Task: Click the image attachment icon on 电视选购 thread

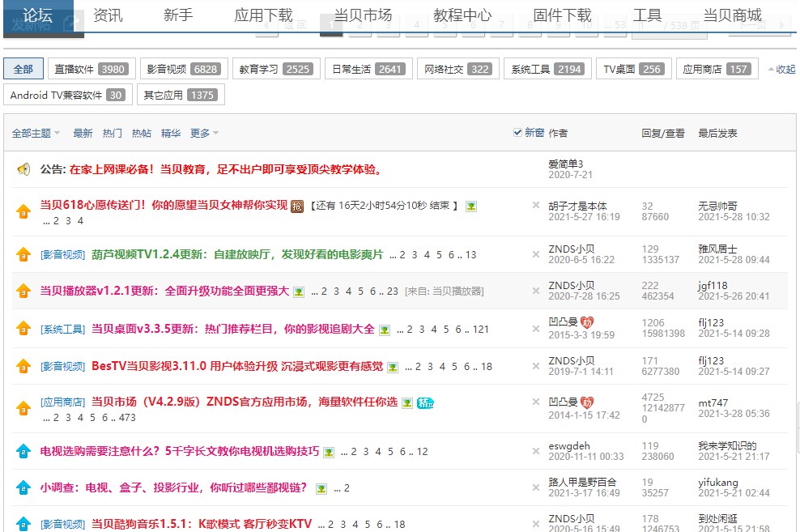Action: tap(329, 453)
